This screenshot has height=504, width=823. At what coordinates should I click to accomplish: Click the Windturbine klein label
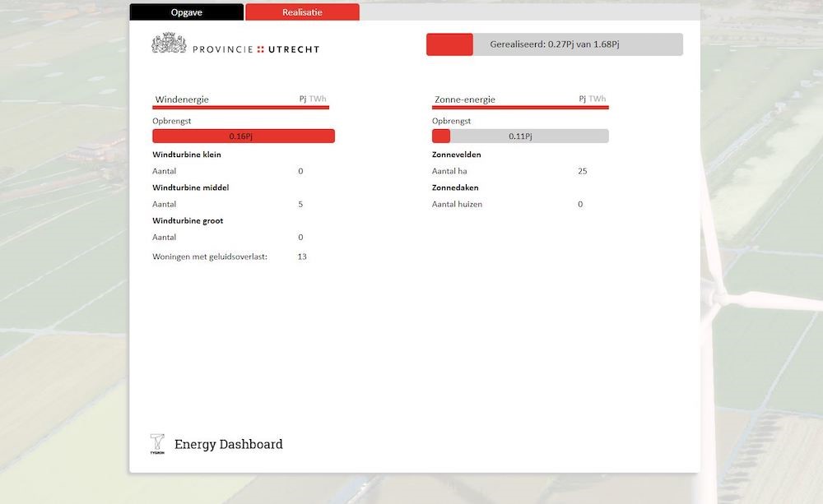187,155
